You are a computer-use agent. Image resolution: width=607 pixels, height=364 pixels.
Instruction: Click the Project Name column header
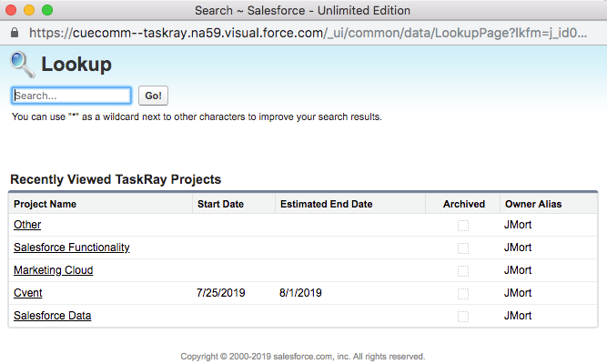click(45, 204)
